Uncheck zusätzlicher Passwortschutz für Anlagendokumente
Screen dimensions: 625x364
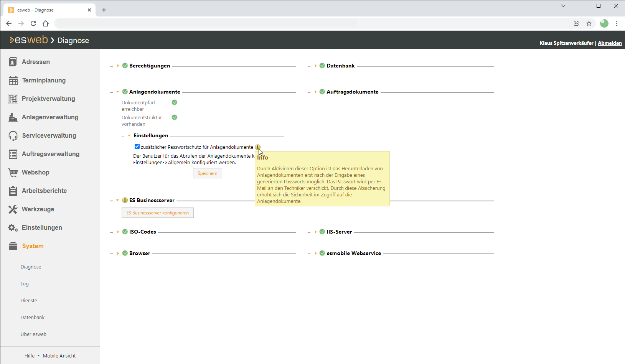pyautogui.click(x=137, y=147)
